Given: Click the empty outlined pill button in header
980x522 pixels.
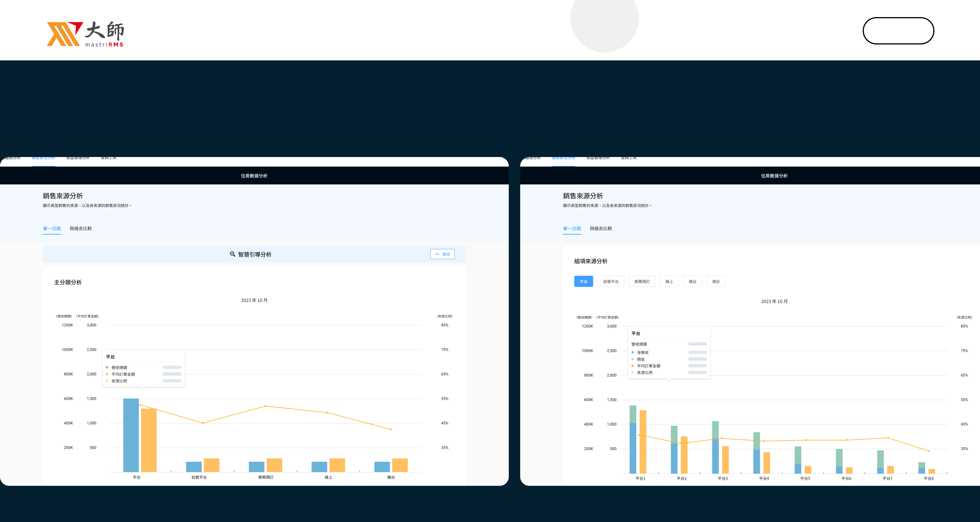Looking at the screenshot, I should 898,31.
